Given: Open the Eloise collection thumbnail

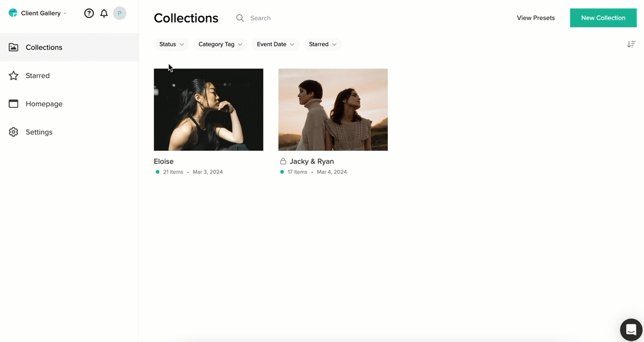Looking at the screenshot, I should pos(208,109).
